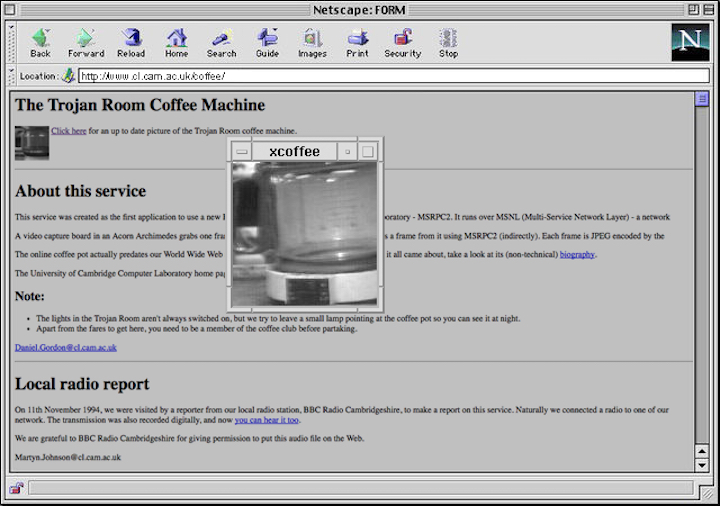Open the Search toolbar button
The width and height of the screenshot is (720, 506).
pos(222,41)
